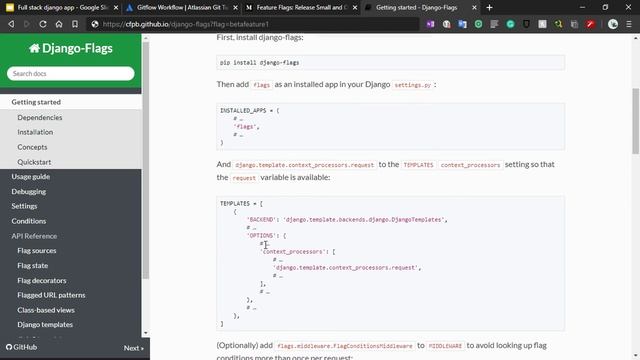
Task: Click the MIDDLEWARE inline code
Action: (445, 346)
